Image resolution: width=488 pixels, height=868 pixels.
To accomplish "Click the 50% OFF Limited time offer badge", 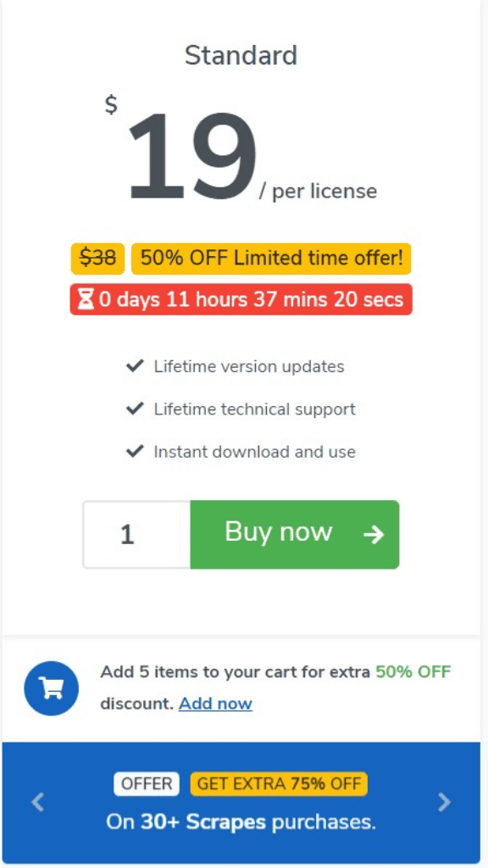I will tap(271, 259).
